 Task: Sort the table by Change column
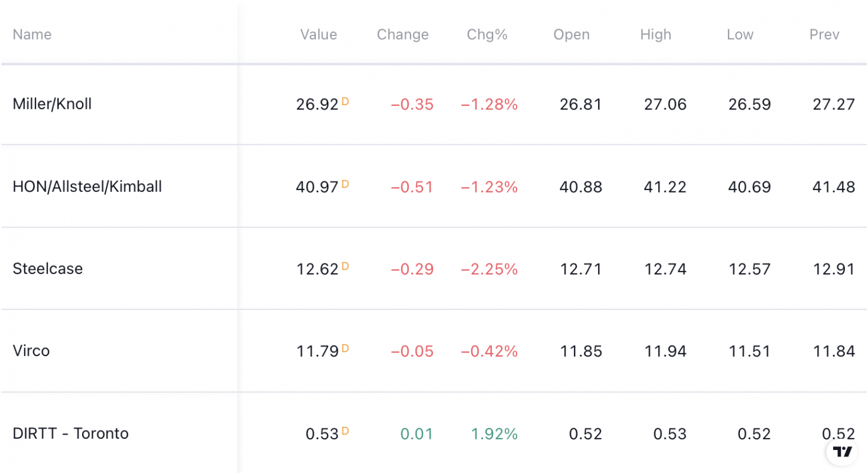[x=403, y=35]
